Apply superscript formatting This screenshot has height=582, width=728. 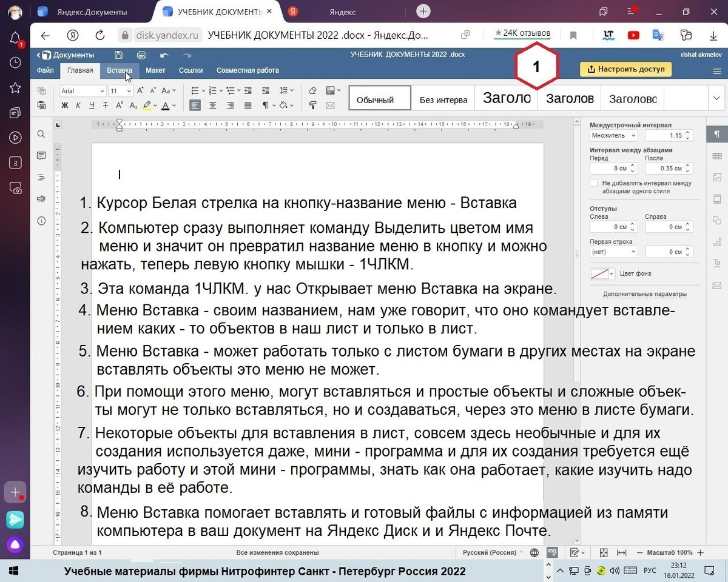[118, 105]
